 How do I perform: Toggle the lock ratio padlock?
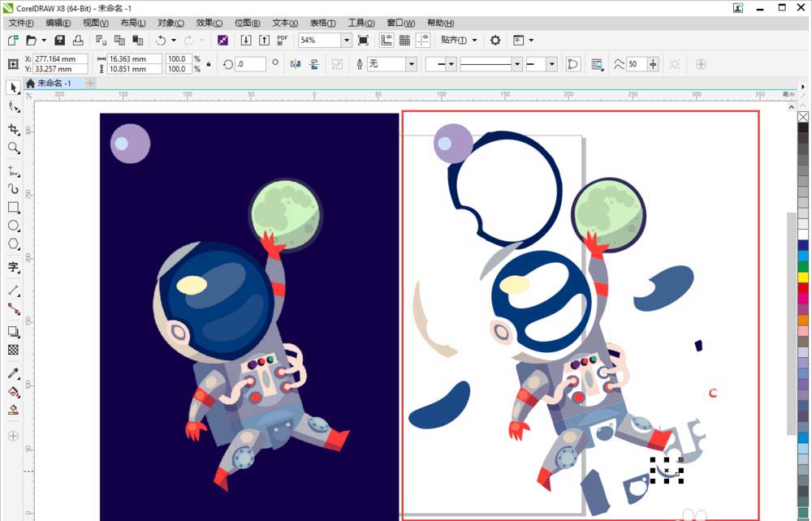[209, 64]
